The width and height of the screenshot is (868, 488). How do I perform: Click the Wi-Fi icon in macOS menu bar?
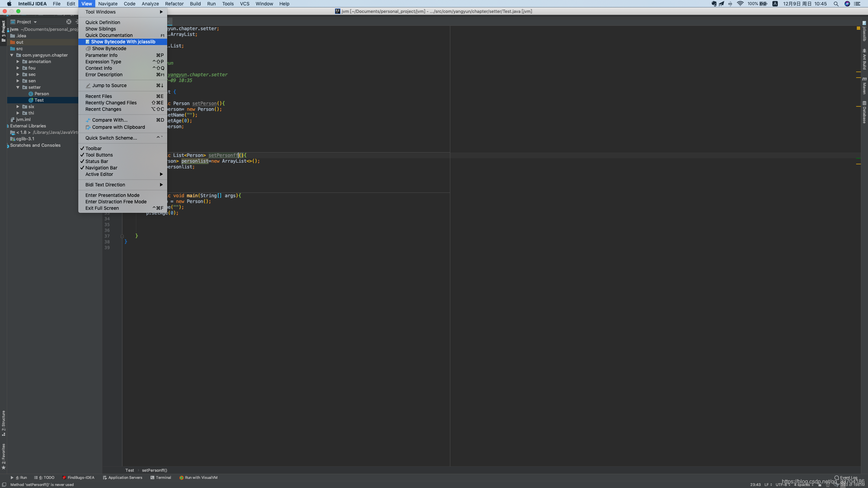tap(740, 4)
